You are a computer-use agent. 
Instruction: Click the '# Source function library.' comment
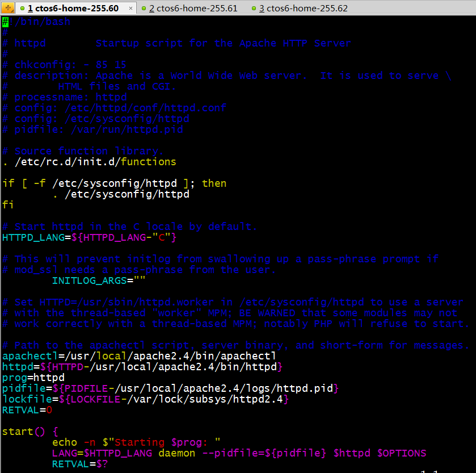click(x=83, y=151)
